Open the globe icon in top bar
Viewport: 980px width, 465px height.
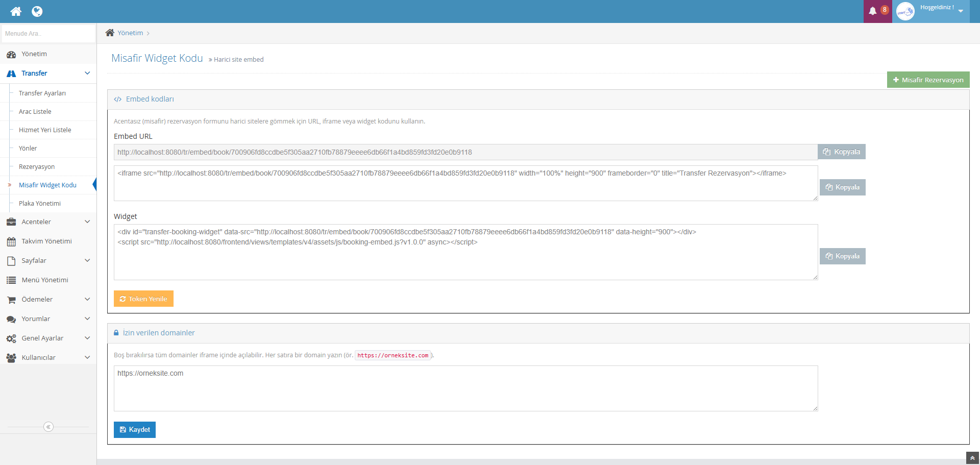[37, 11]
